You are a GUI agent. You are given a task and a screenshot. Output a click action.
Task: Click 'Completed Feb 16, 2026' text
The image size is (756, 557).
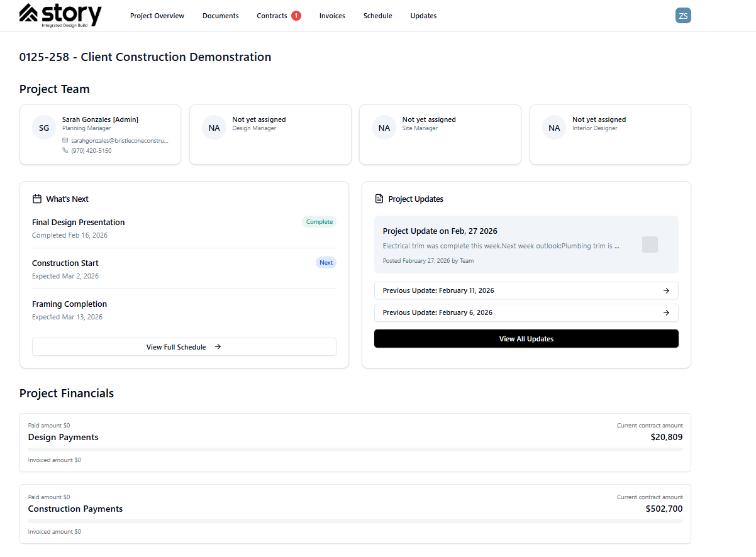(x=70, y=235)
